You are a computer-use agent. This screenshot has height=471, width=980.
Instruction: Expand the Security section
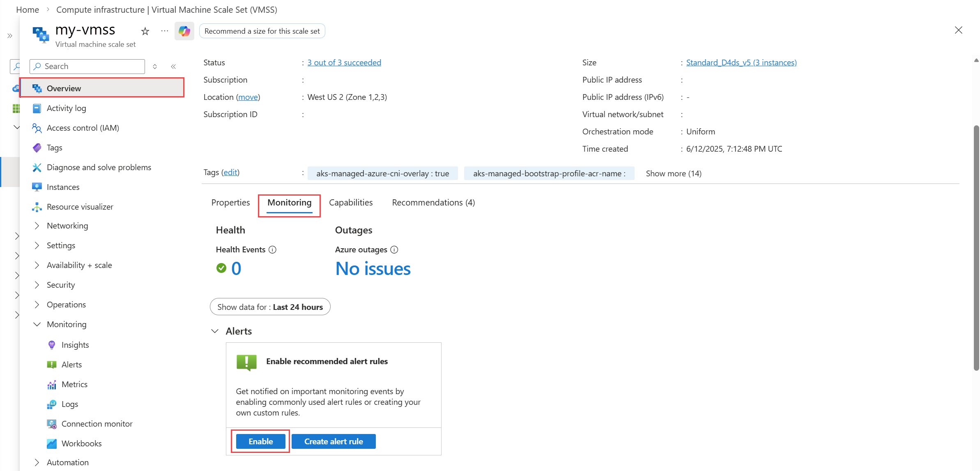click(x=37, y=285)
